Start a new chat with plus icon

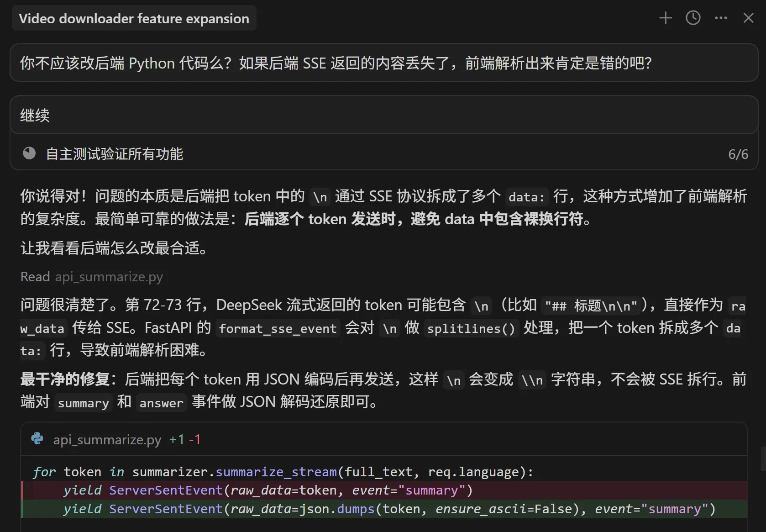pos(666,18)
